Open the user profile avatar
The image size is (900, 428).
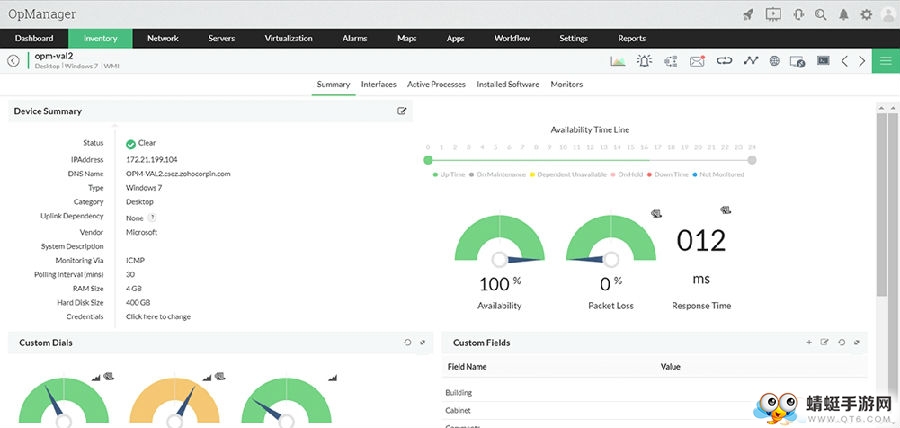coord(888,15)
